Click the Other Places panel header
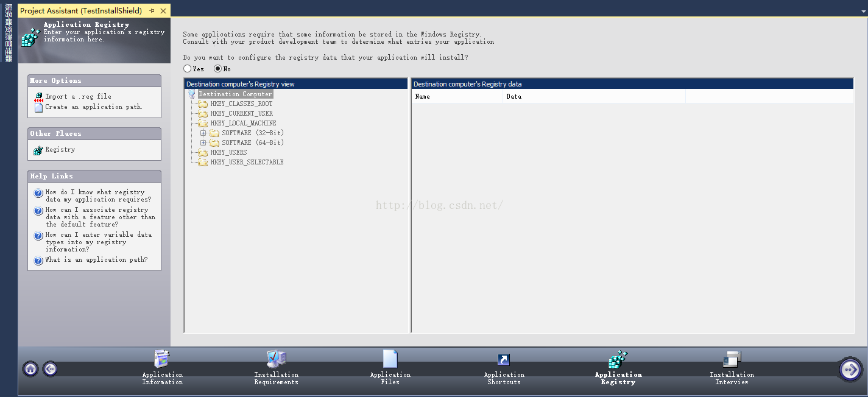 coord(94,133)
